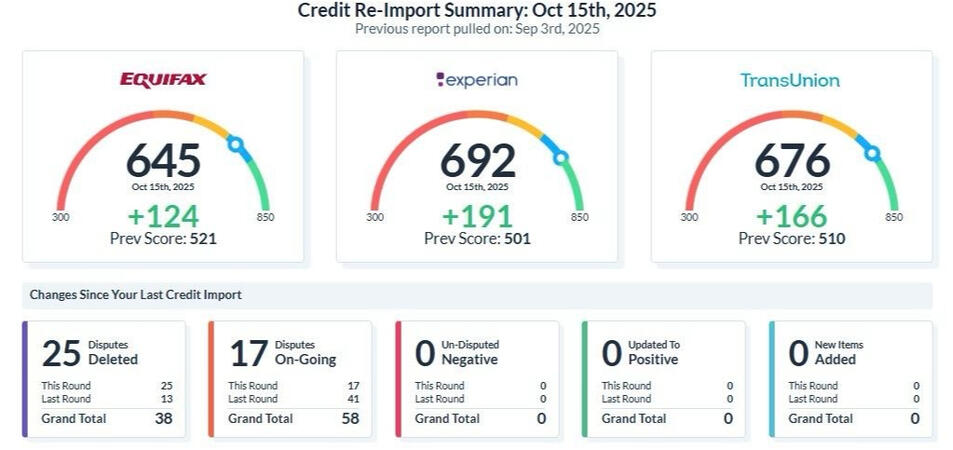Open the New Items Added card
Viewport: 953px width, 450px height.
[851, 378]
